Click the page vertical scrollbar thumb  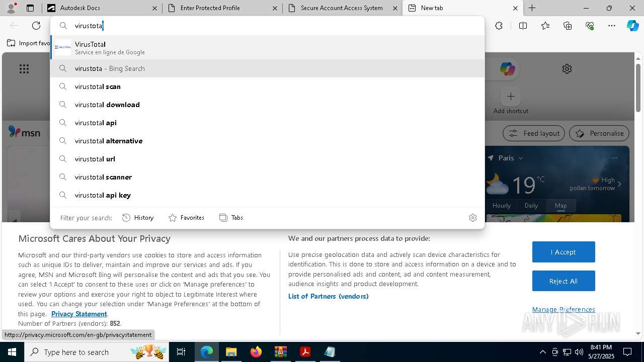tap(638, 87)
